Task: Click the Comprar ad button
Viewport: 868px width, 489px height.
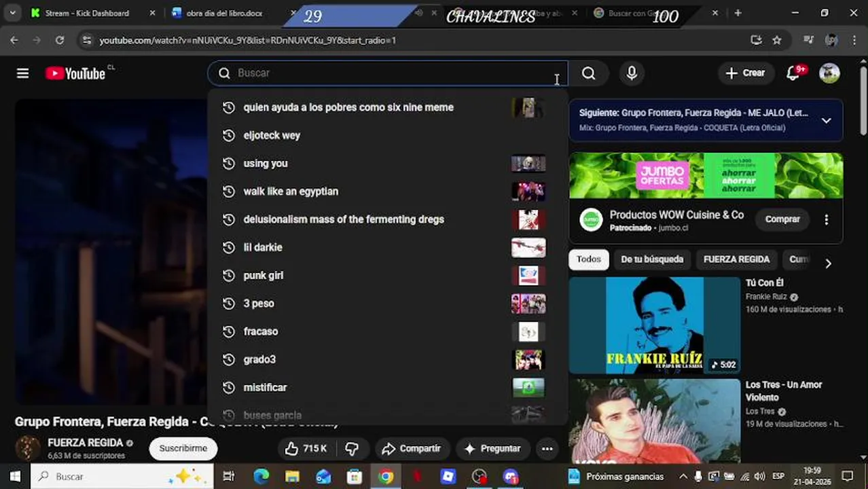Action: click(x=782, y=219)
